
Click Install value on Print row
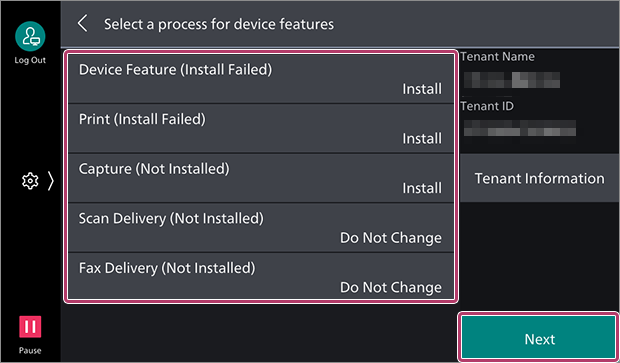coord(422,139)
